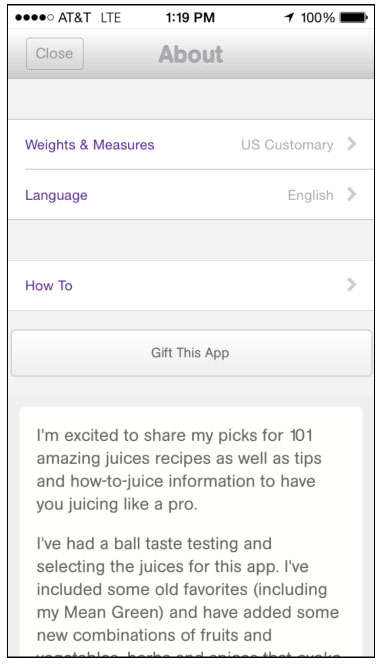This screenshot has height=664, width=381.
Task: Tap the battery icon in status bar
Action: click(353, 18)
